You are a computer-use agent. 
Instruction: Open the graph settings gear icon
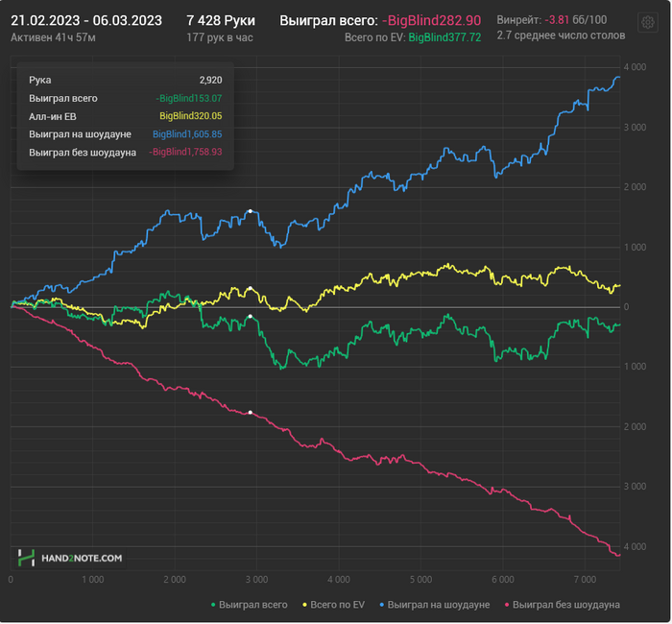click(648, 22)
